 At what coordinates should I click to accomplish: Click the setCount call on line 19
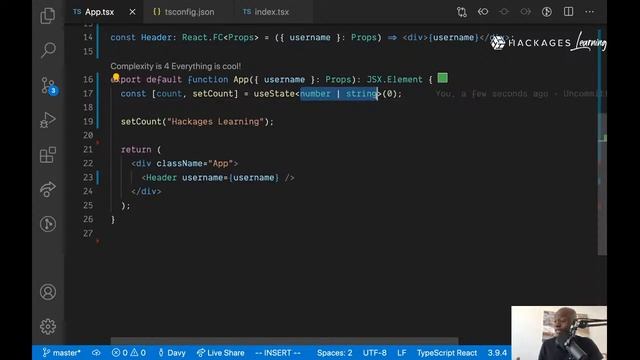click(x=141, y=122)
